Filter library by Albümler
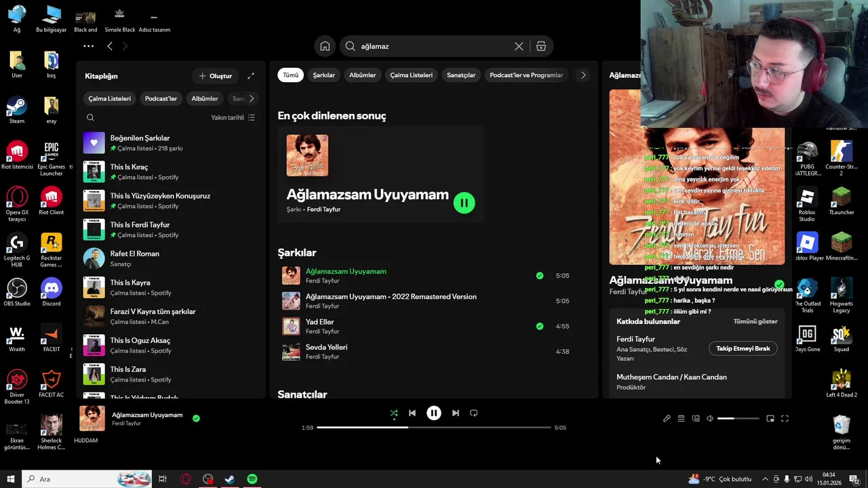The height and width of the screenshot is (488, 868). 205,98
